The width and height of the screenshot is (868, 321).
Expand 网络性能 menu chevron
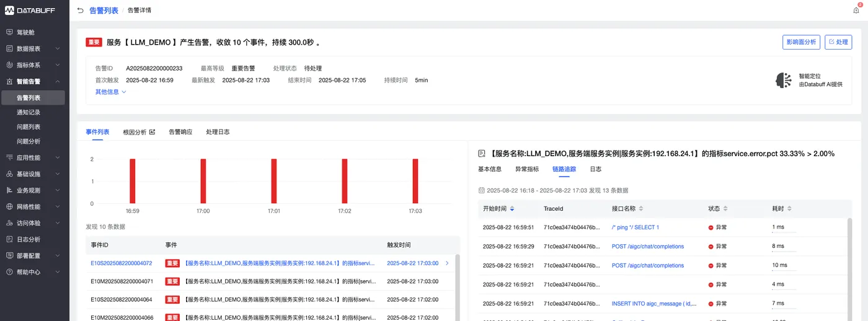click(x=57, y=206)
